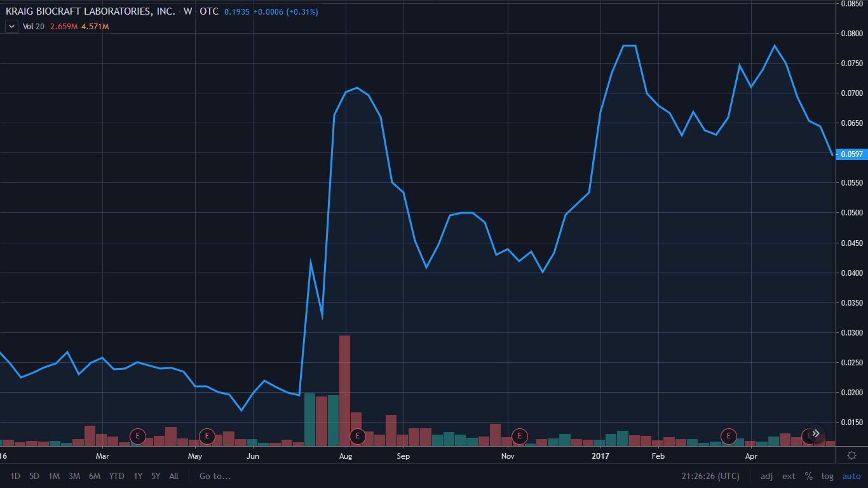868x488 pixels.
Task: Click the OTC exchange label
Action: coord(209,12)
